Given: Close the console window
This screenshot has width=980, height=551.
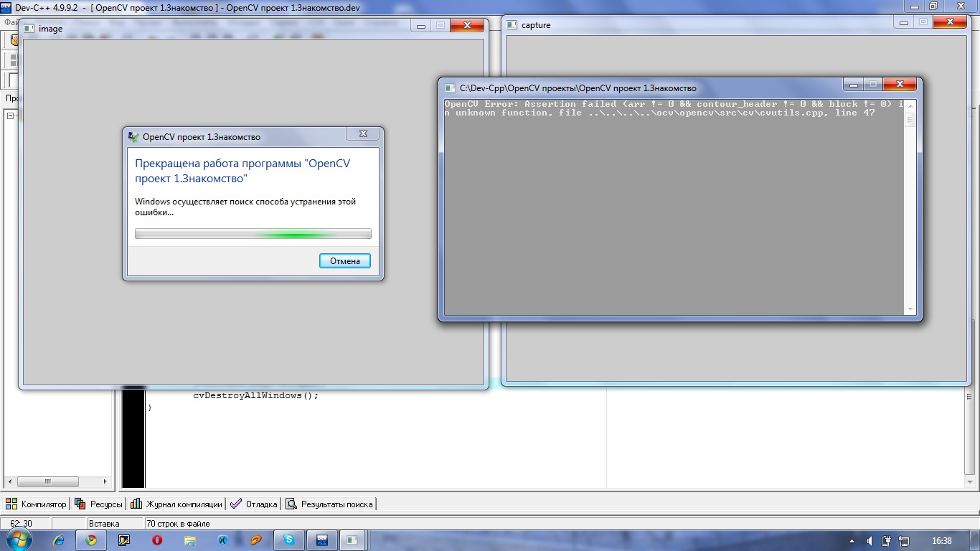Looking at the screenshot, I should coord(899,85).
